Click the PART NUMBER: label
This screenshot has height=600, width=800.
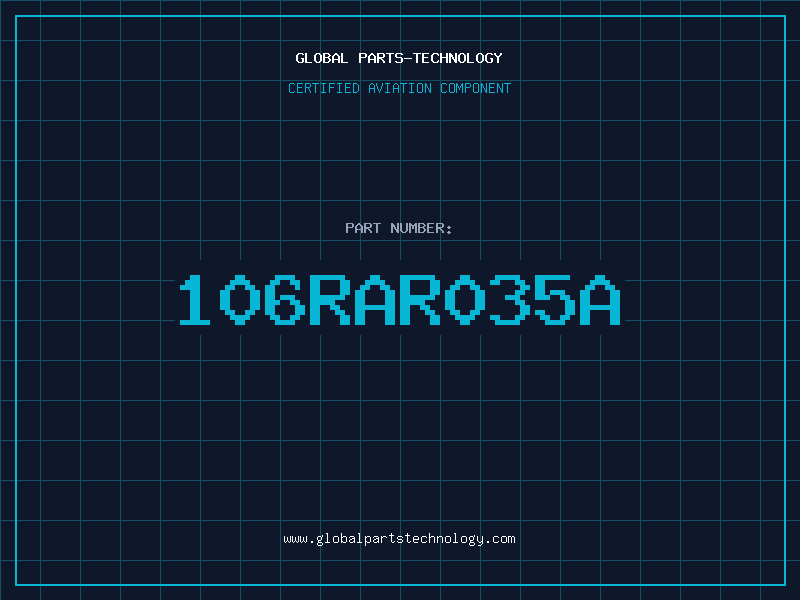tap(399, 228)
